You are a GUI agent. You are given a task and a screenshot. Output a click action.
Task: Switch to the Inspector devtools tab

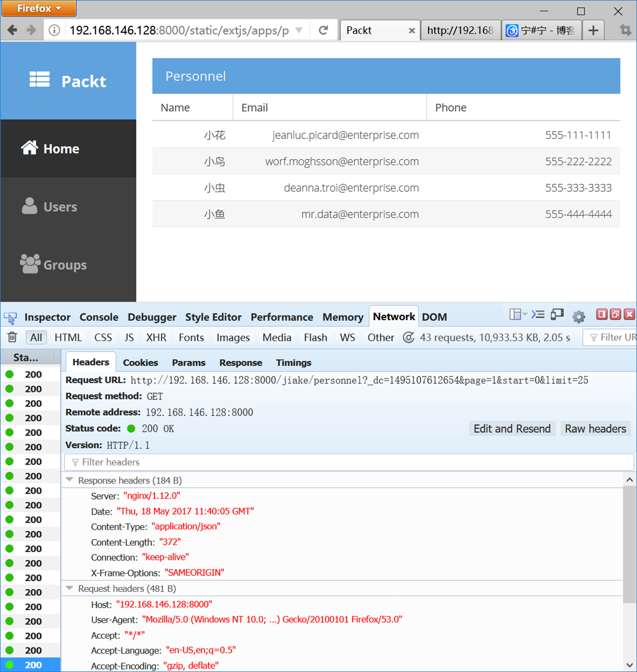coord(47,317)
